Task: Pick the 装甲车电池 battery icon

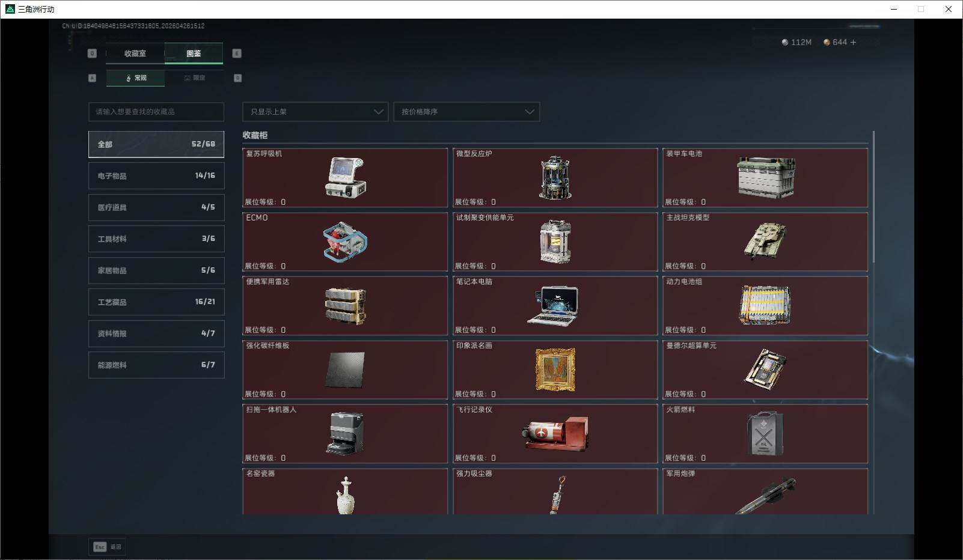Action: tap(766, 178)
